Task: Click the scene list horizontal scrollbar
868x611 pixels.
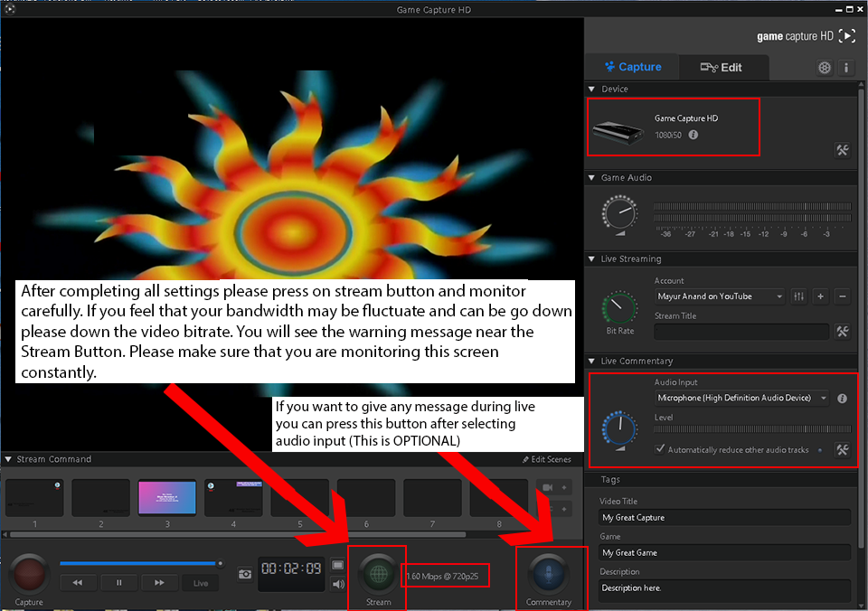Action: (x=238, y=535)
